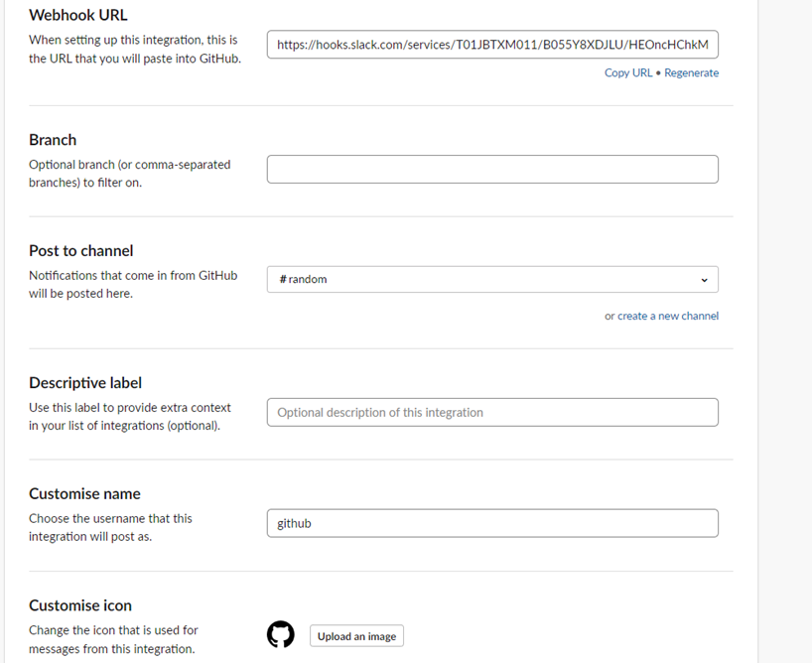Screen dimensions: 812x663
Task: Click the Branch section heading
Action: tap(53, 140)
